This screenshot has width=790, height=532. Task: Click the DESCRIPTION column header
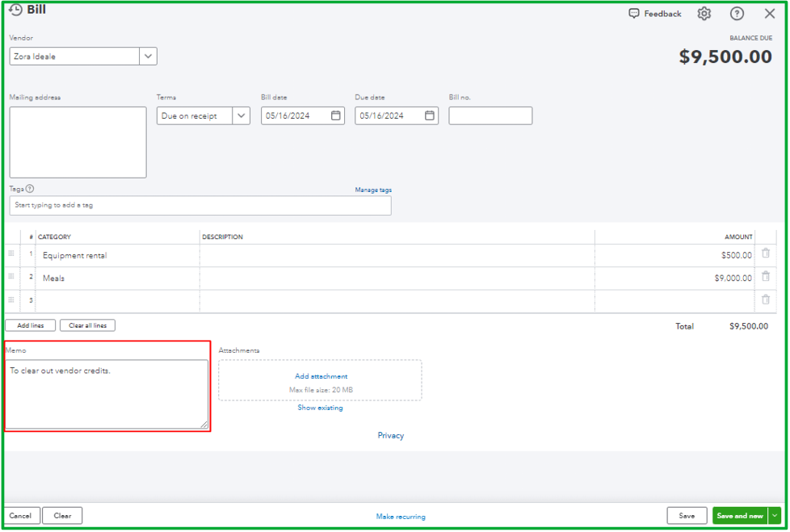pos(222,237)
